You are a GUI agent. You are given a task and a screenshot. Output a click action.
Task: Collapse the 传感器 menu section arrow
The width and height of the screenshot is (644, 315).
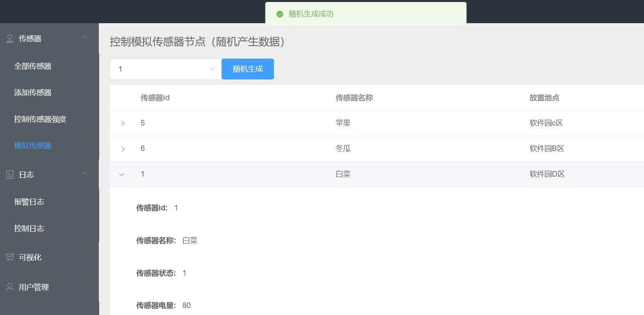pos(85,38)
